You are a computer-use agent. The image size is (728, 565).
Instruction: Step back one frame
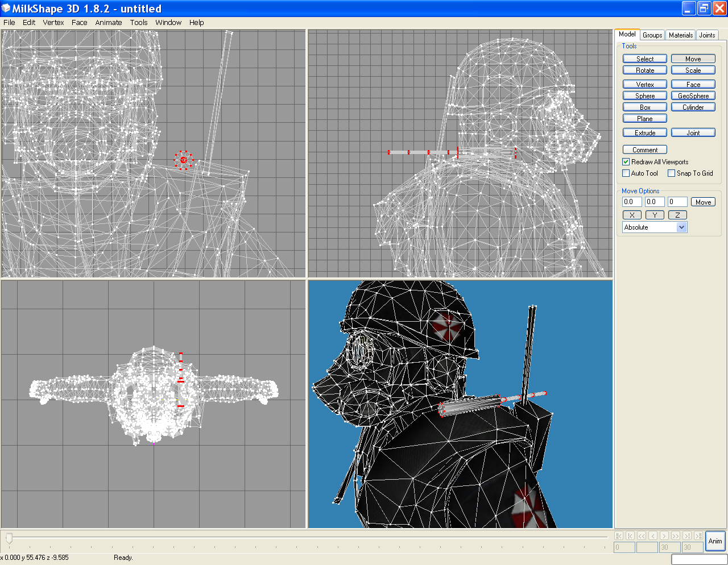(653, 535)
